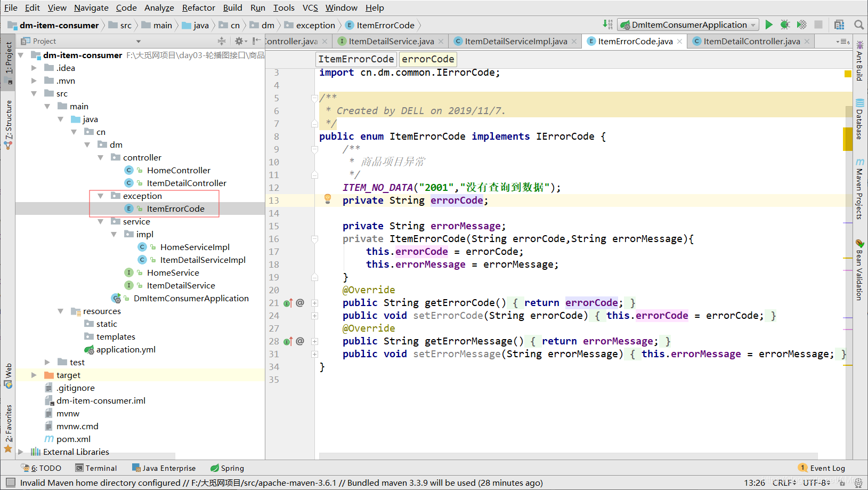Run with coverage icon in toolbar

801,25
